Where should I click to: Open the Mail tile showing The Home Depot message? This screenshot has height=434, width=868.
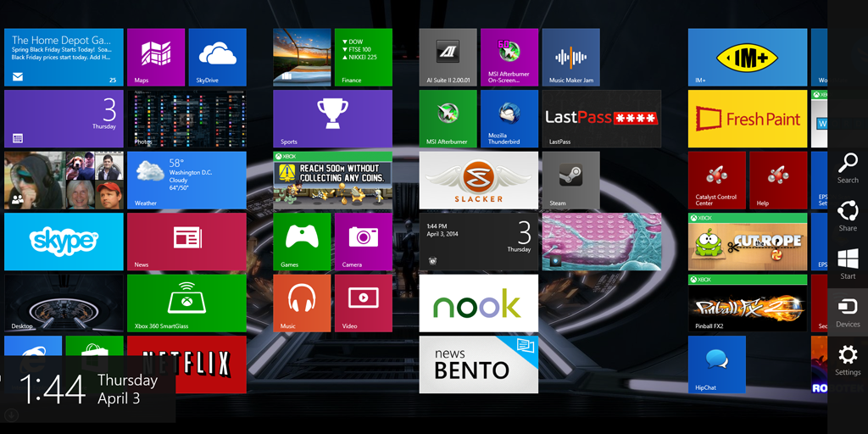tap(64, 58)
